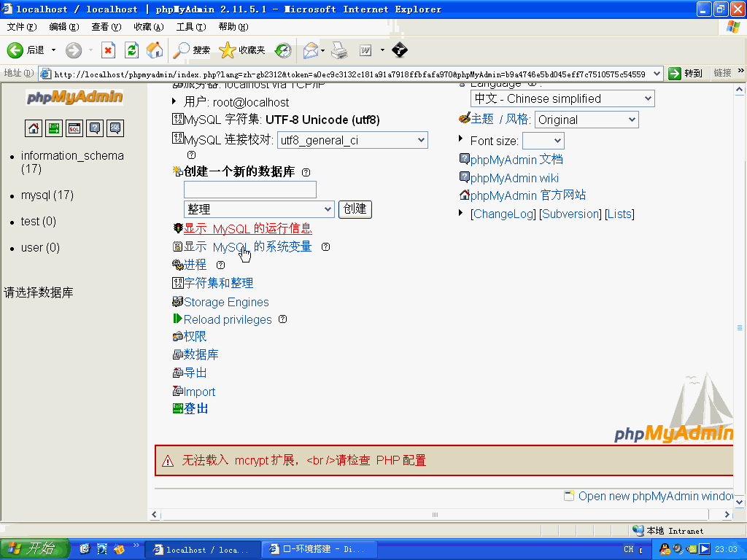Click the Mail envelope toolbar icon
Screen dimensions: 747x560
[x=310, y=50]
